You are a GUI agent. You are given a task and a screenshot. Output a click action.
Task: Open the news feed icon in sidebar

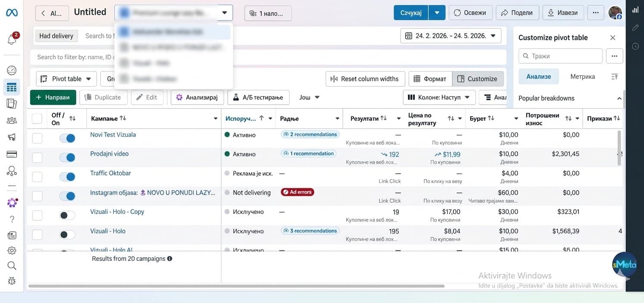click(x=12, y=235)
